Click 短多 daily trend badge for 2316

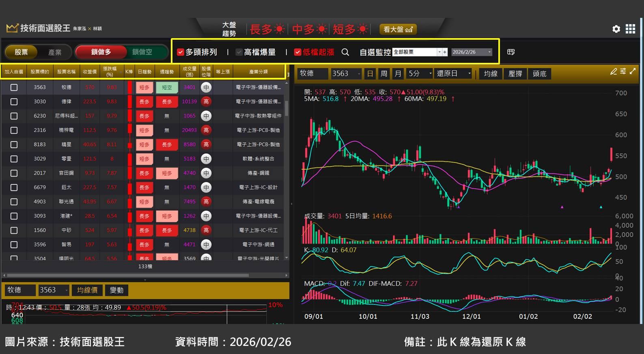tap(144, 130)
